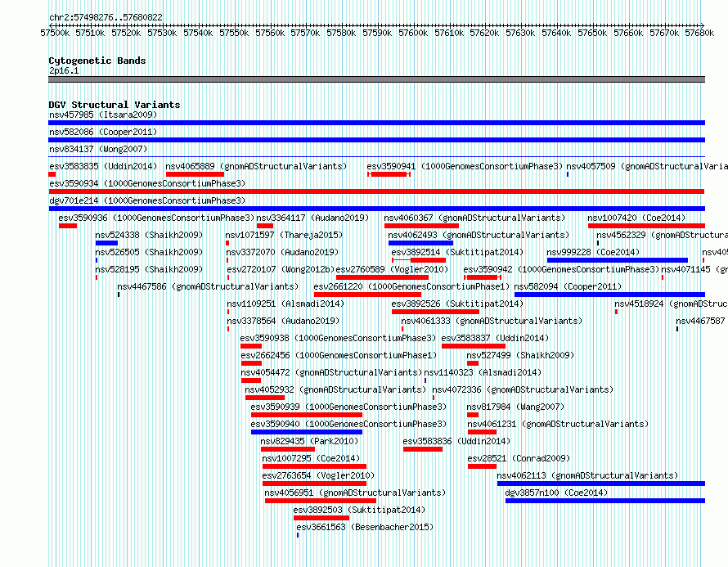Open nsv829435 (Park2010) label
The image size is (728, 567).
pyautogui.click(x=309, y=441)
